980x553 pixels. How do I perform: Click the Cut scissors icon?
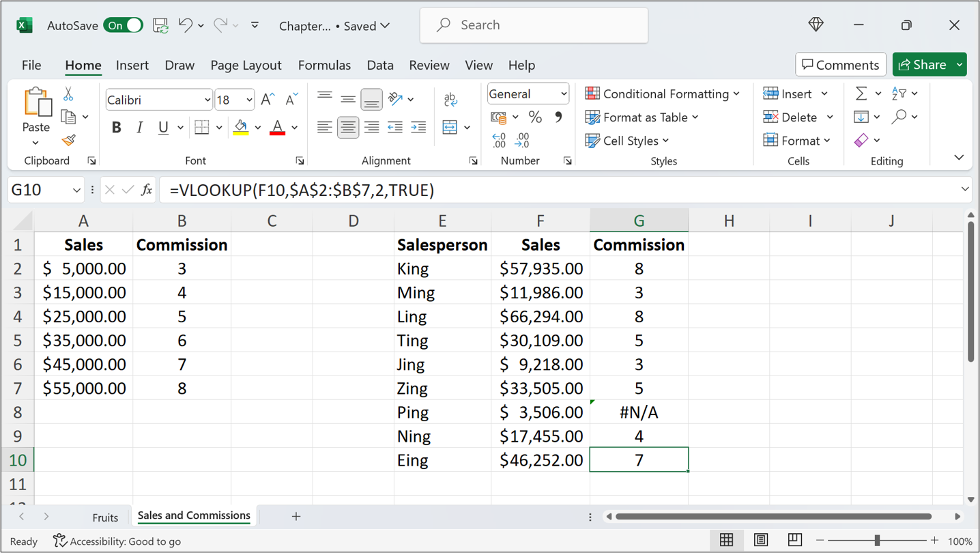point(68,94)
